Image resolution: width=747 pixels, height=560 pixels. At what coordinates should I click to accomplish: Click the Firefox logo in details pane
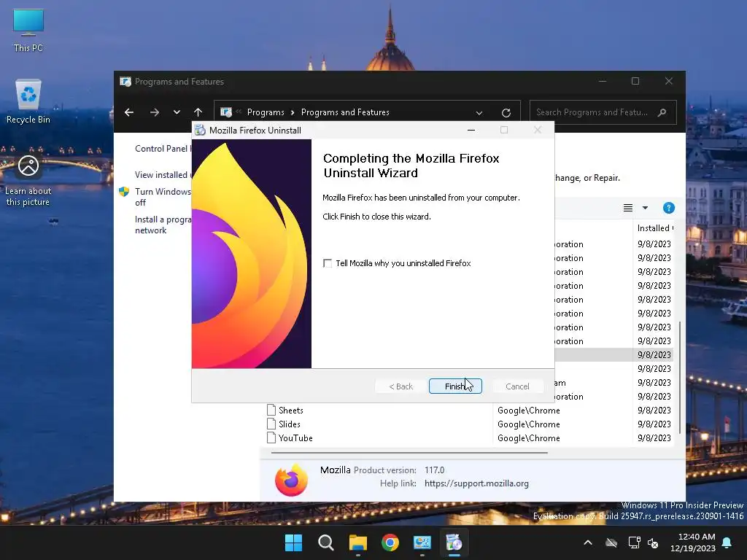291,480
